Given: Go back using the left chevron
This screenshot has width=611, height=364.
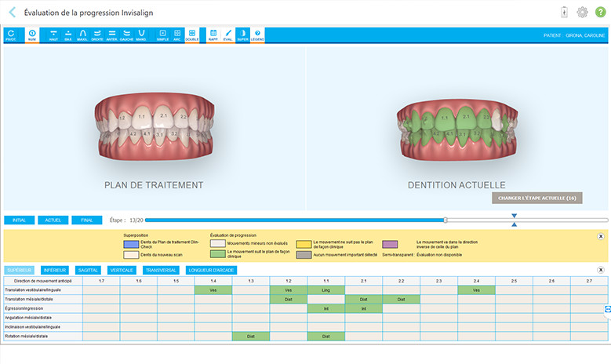Looking at the screenshot, I should (13, 12).
